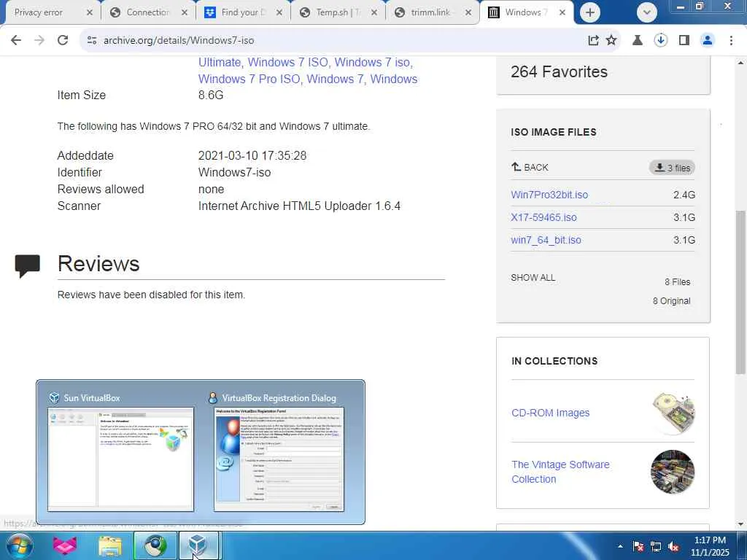Open the Chrome profile avatar

[x=708, y=41]
